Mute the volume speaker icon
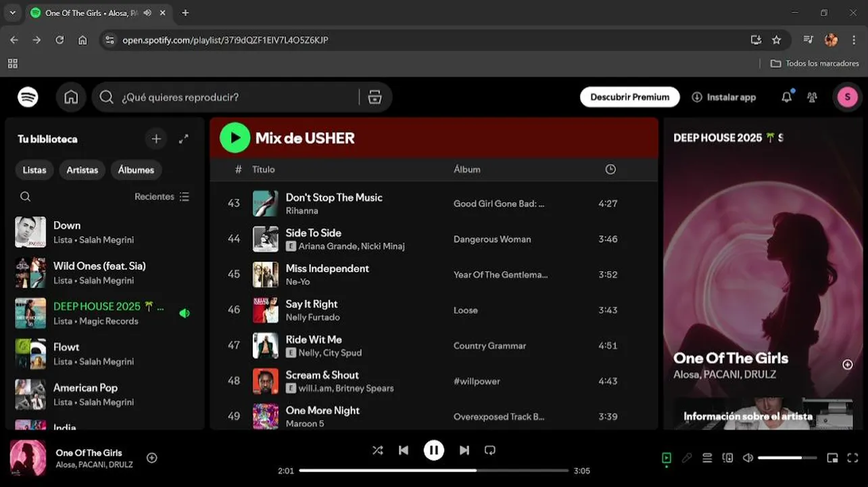 748,458
